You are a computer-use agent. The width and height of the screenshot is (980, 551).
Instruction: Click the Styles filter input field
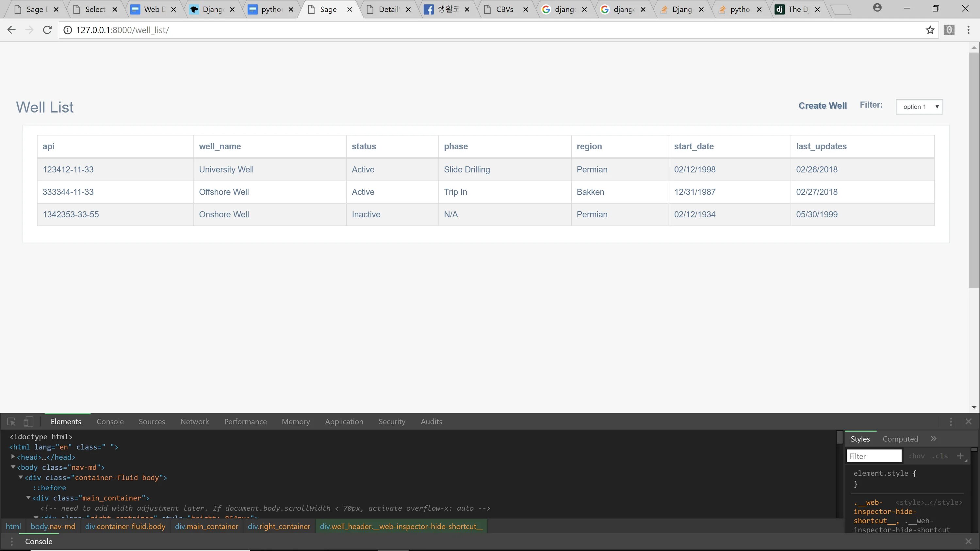pos(874,456)
